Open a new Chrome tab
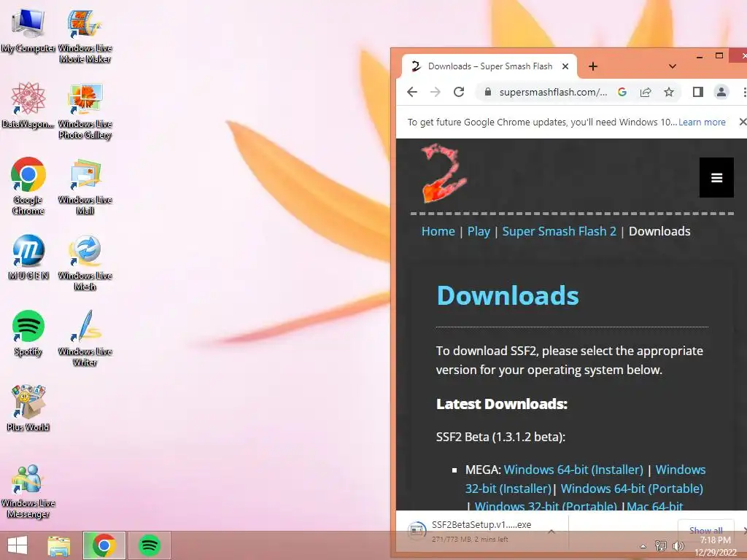 point(592,66)
